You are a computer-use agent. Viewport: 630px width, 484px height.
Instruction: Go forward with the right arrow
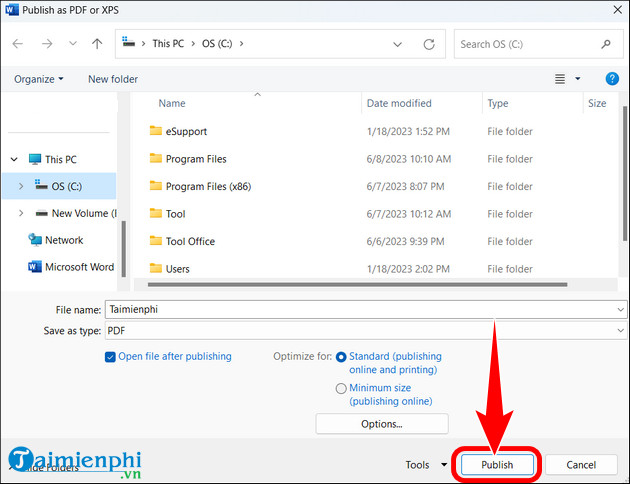tap(47, 43)
